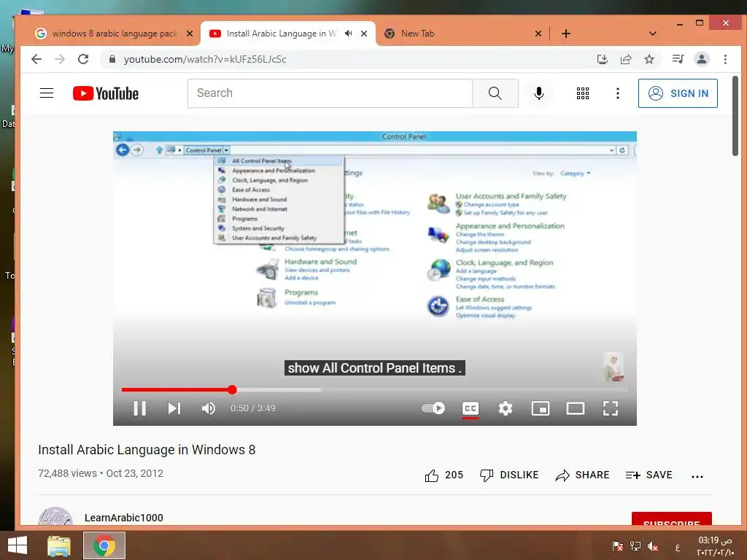Click the forward navigation arrow
This screenshot has width=747, height=560.
[60, 59]
